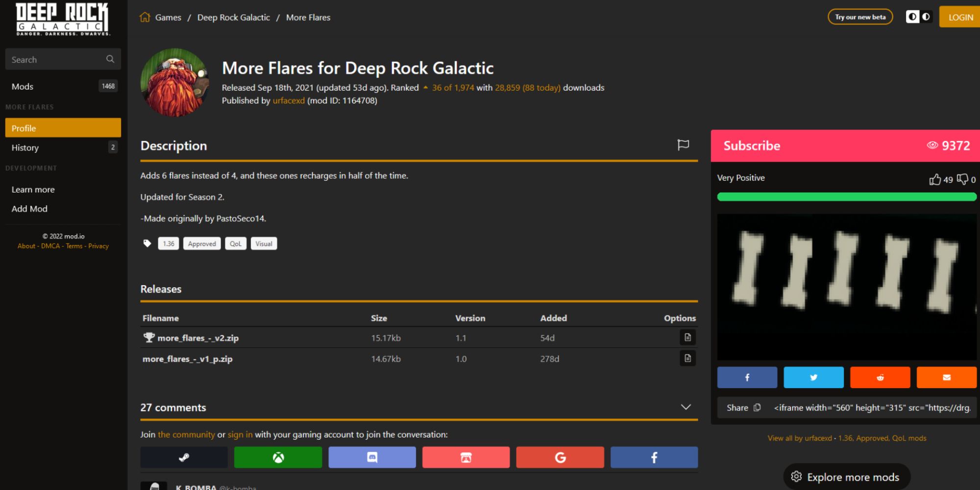Viewport: 980px width, 490px height.
Task: Open the Privacy footer link
Action: (x=98, y=246)
